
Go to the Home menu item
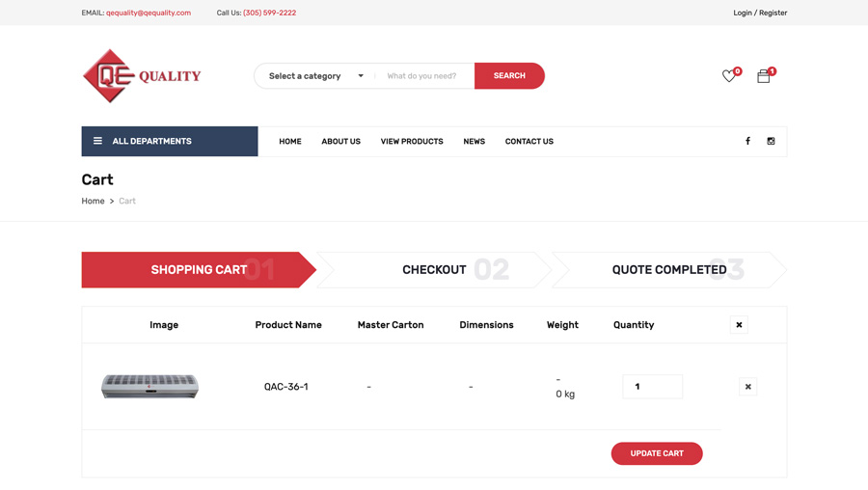tap(290, 142)
